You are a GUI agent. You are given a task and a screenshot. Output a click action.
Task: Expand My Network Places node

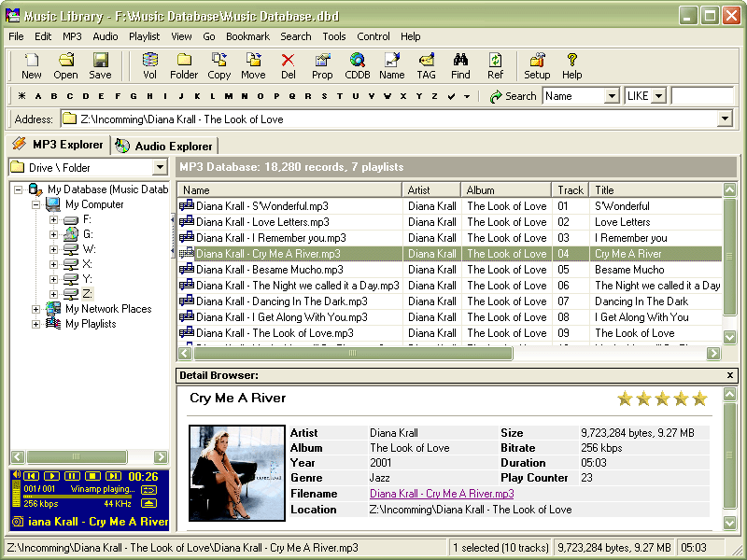(x=35, y=309)
